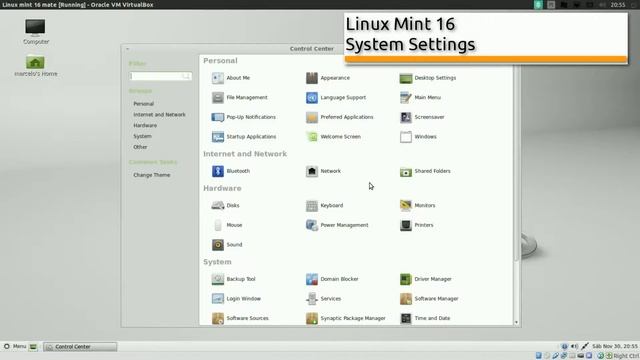This screenshot has height=360, width=640.
Task: Open the Software Manager icon
Action: (x=406, y=299)
